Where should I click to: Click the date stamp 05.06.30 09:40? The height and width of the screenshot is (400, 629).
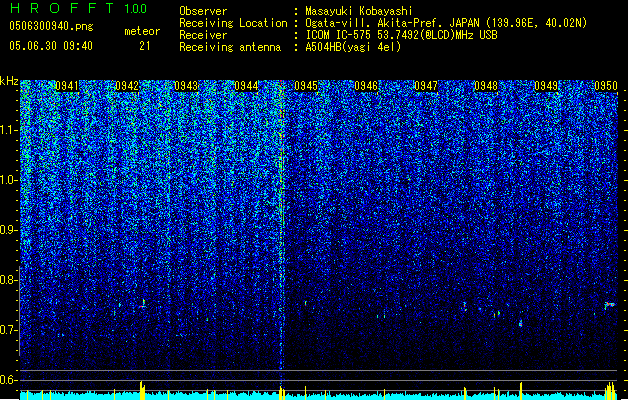pyautogui.click(x=51, y=46)
